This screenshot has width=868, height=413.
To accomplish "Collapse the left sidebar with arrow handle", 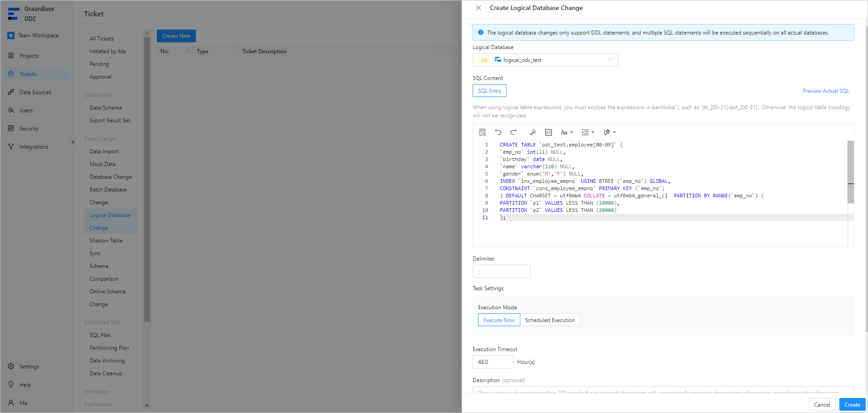I will pyautogui.click(x=72, y=142).
